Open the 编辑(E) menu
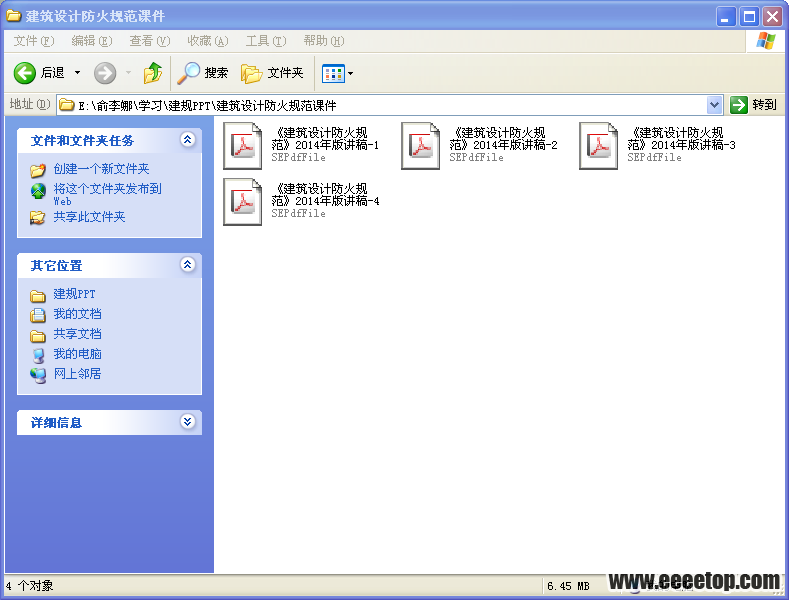 92,41
